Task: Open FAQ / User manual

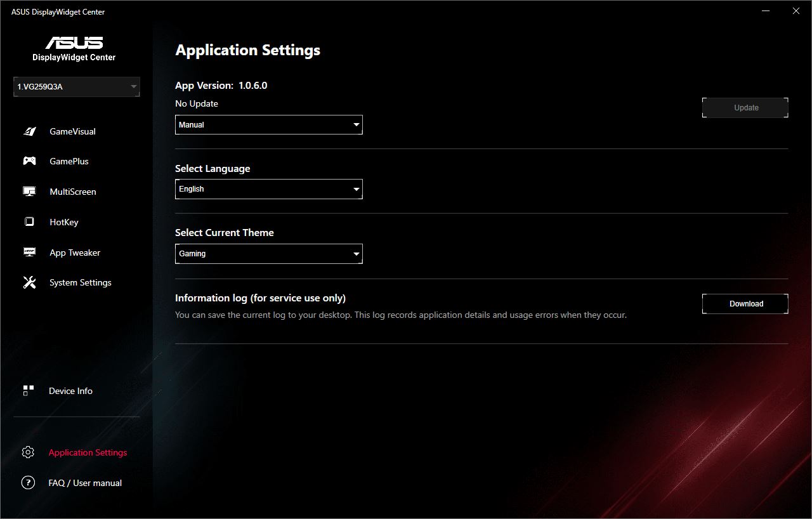Action: pos(85,483)
